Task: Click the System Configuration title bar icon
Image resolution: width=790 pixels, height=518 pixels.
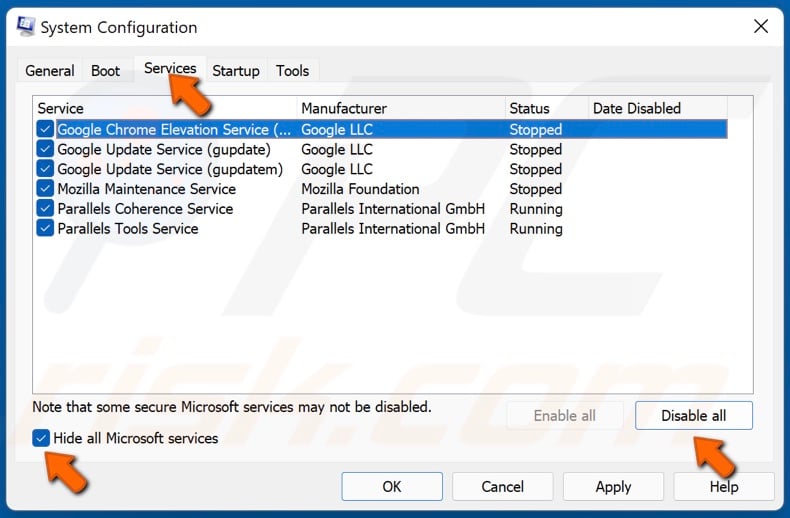Action: 25,27
